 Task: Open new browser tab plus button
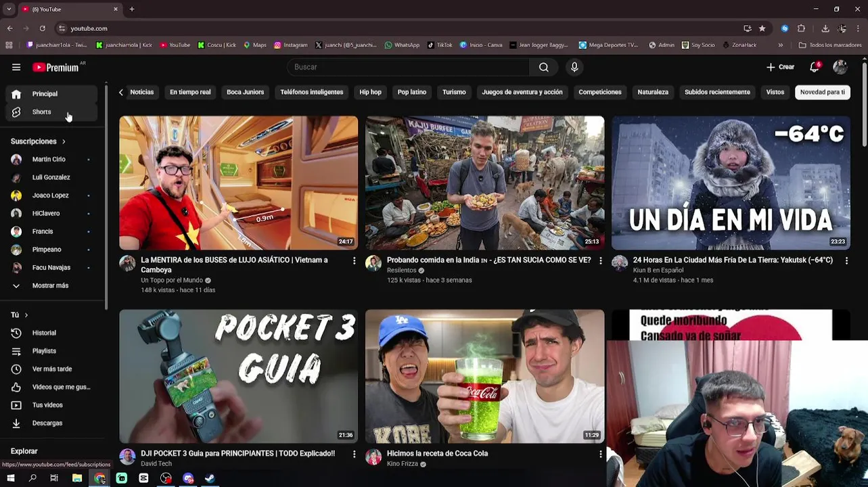tap(132, 9)
